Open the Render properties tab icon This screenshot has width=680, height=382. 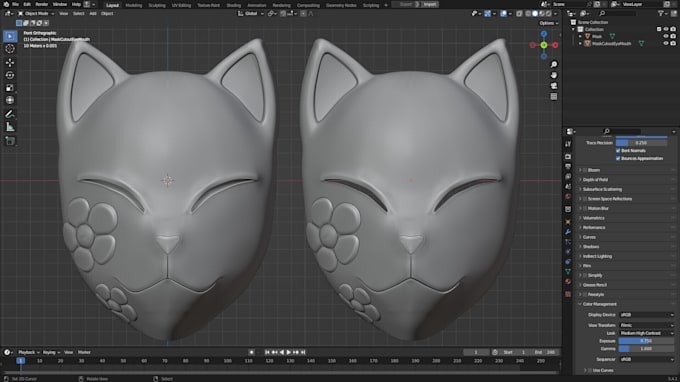coord(568,157)
